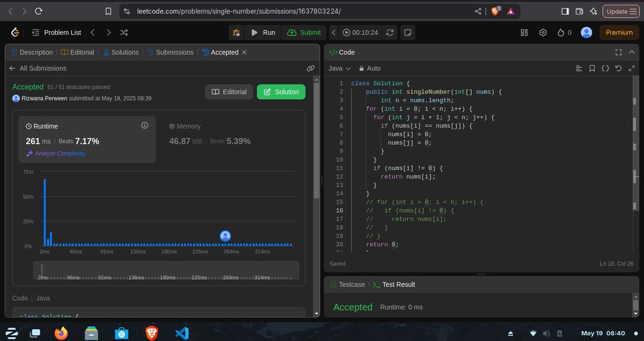Go to the previous problem arrow
Screen dimensions: 644x341
pos(92,33)
